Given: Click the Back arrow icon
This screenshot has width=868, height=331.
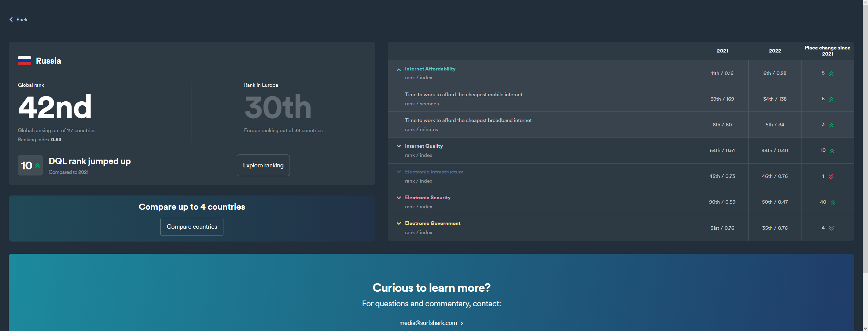Looking at the screenshot, I should [x=11, y=20].
